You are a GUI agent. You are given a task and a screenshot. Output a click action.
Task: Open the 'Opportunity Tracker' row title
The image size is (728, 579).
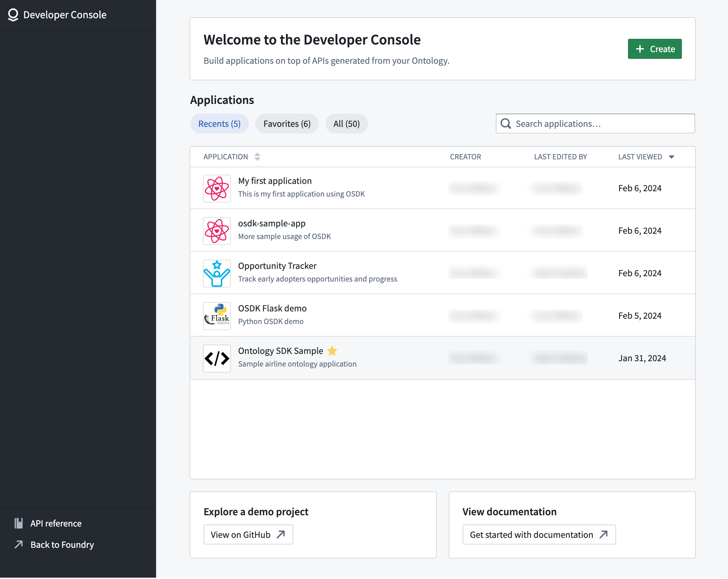pyautogui.click(x=277, y=266)
